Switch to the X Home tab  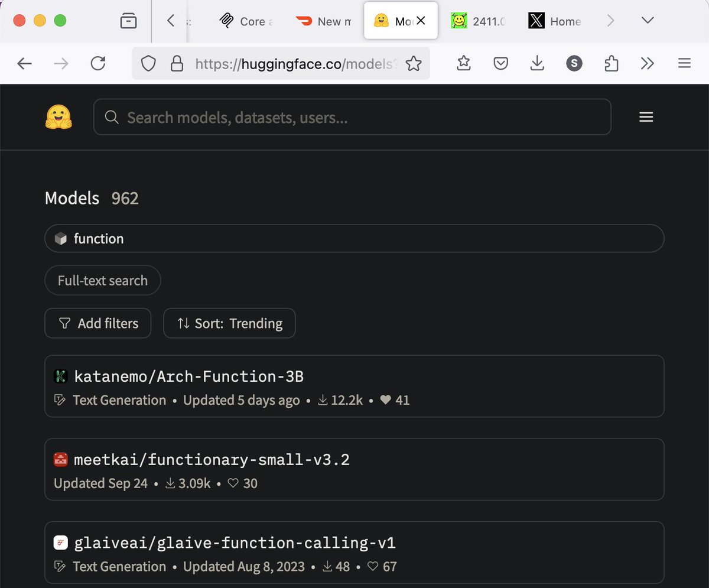(x=555, y=21)
